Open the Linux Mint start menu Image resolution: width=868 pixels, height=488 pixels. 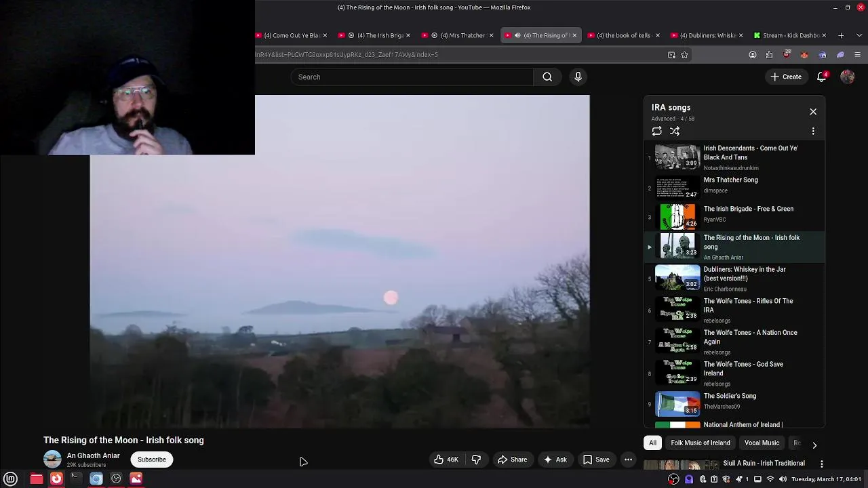(11, 479)
